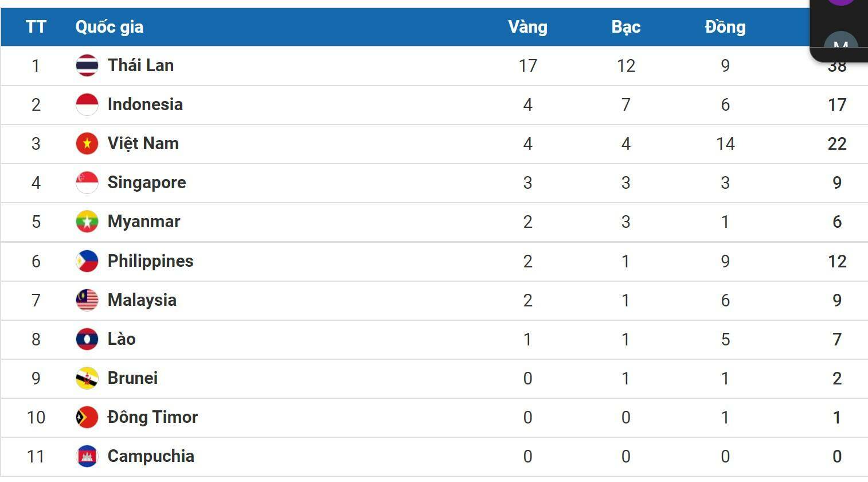
Task: Click the Vietnam flag icon
Action: [x=87, y=143]
